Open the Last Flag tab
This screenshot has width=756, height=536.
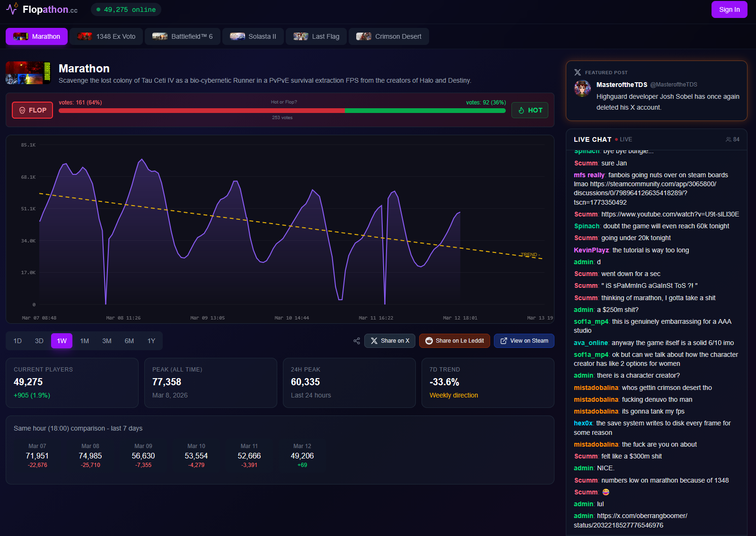tap(316, 36)
